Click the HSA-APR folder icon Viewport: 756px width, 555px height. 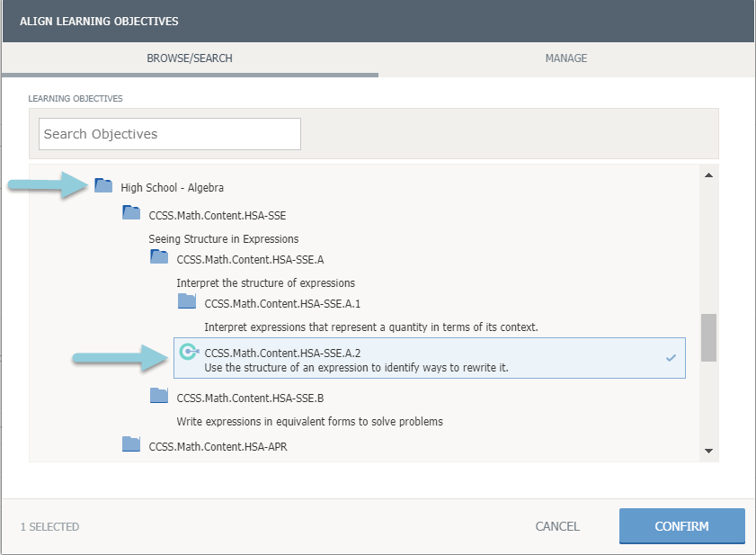(x=131, y=443)
